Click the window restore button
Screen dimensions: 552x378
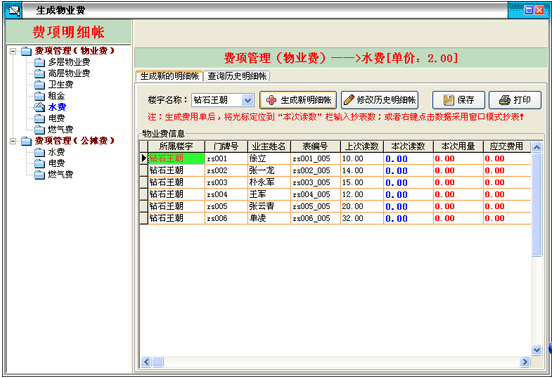pyautogui.click(x=528, y=11)
